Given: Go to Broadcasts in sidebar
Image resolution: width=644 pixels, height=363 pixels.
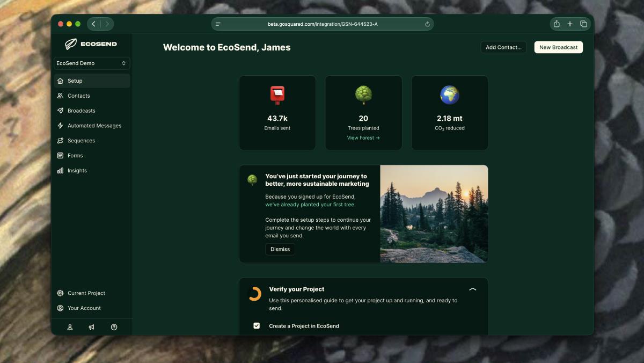Looking at the screenshot, I should click(x=92, y=111).
